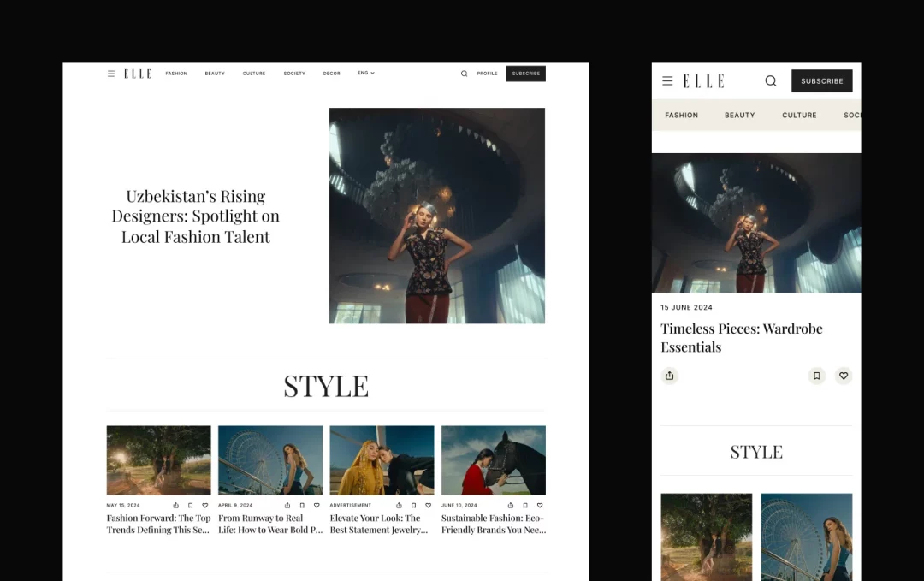Viewport: 924px width, 581px height.
Task: Click the MAY 15, 2024 date
Action: (x=123, y=505)
